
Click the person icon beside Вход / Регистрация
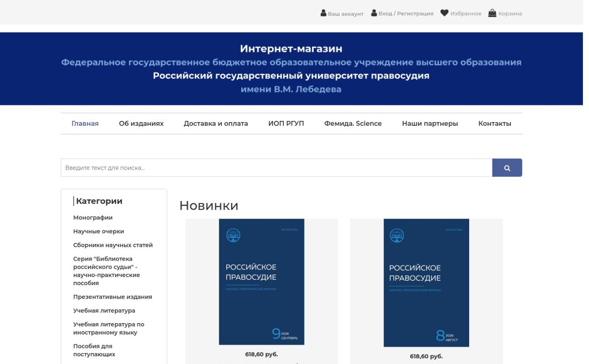click(x=374, y=13)
